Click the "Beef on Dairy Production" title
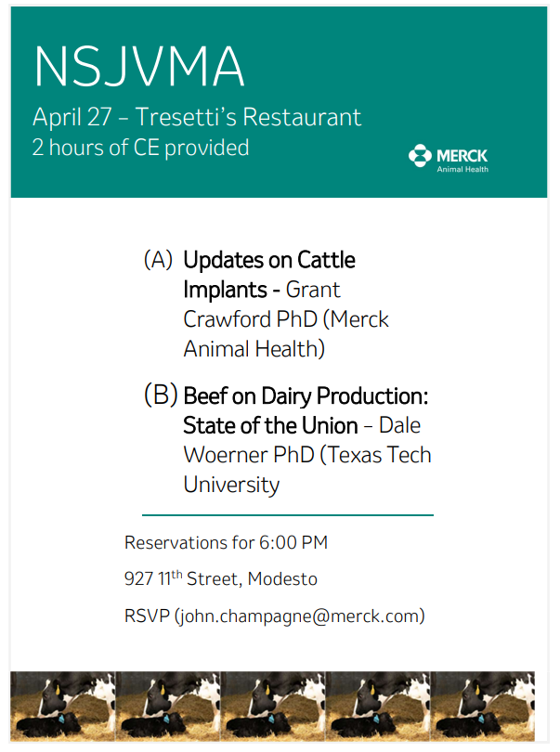 point(306,396)
